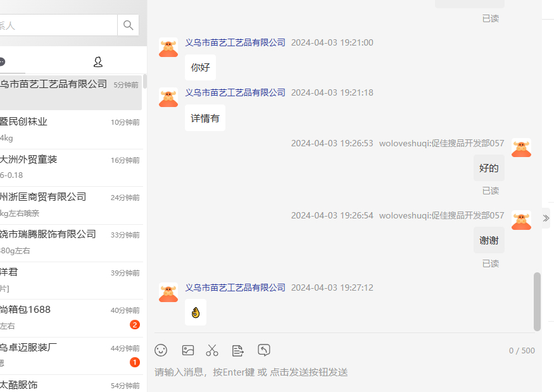Open the emoji picker
Image resolution: width=554 pixels, height=392 pixels.
point(161,350)
